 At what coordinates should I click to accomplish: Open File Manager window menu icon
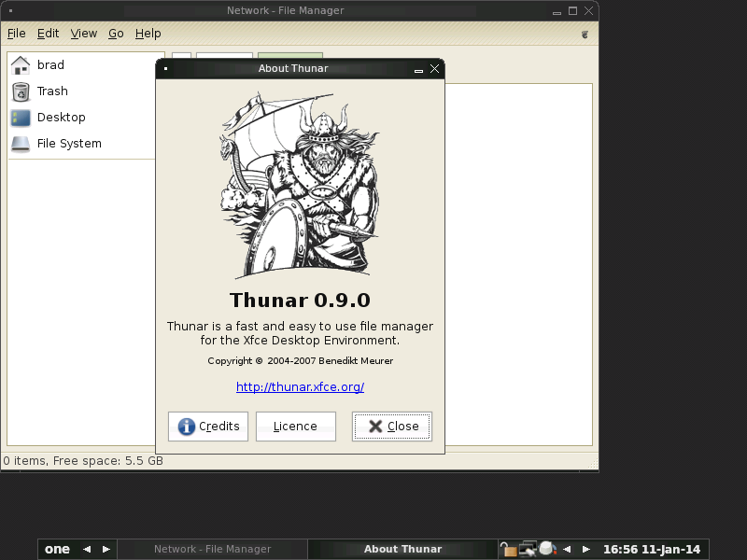click(x=10, y=10)
